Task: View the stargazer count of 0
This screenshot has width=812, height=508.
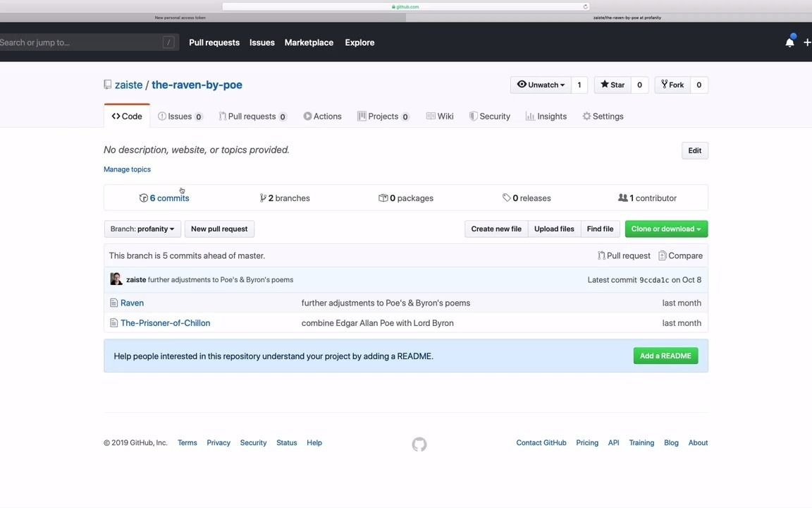Action: click(x=639, y=85)
